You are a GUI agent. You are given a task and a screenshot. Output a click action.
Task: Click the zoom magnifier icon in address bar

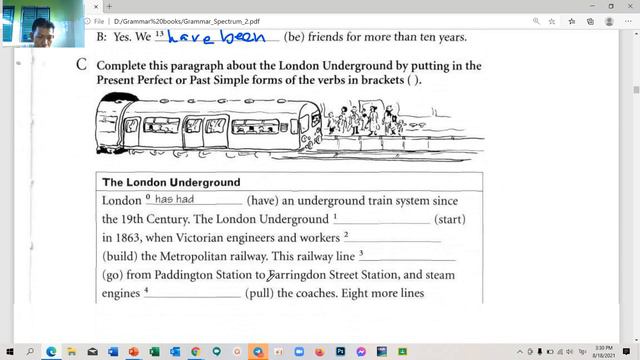point(536,21)
